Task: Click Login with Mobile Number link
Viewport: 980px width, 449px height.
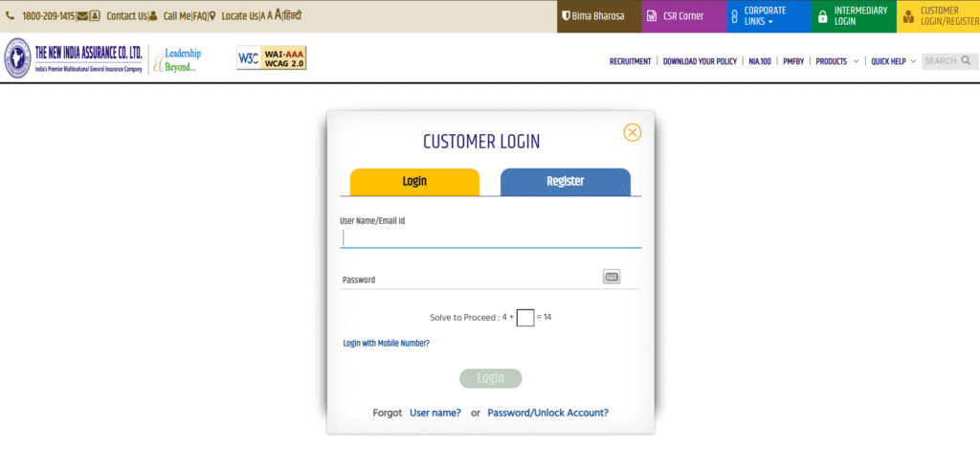Action: click(x=387, y=344)
